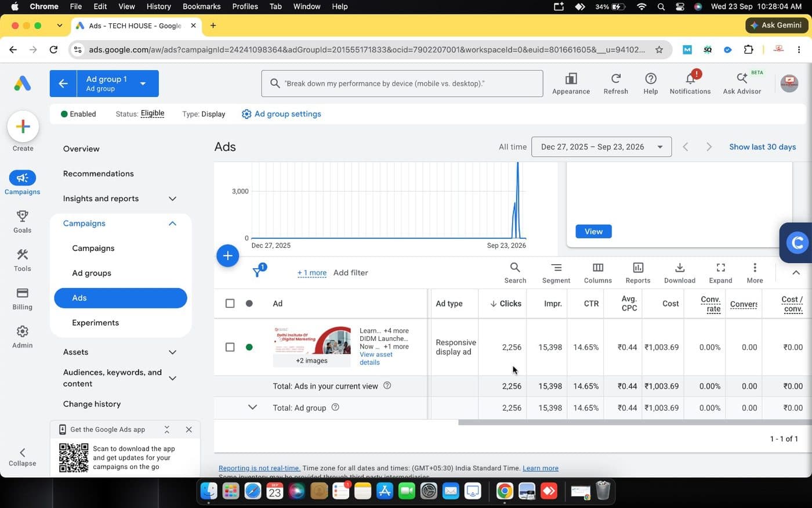This screenshot has height=508, width=812.
Task: Open the date range dropdown
Action: coord(601,147)
